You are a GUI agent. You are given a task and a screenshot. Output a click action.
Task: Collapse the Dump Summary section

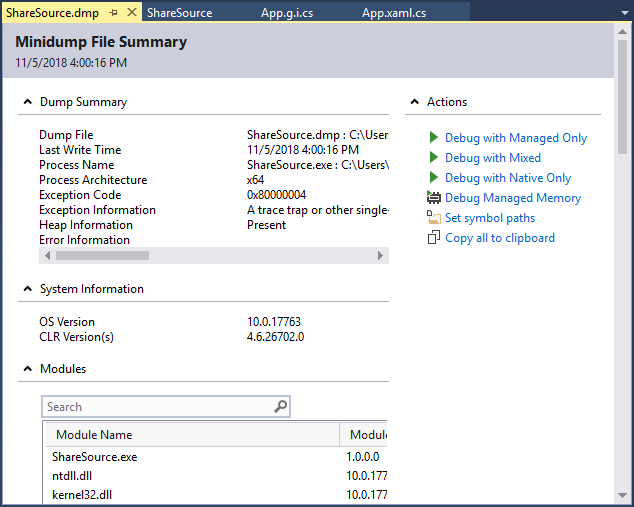(27, 102)
